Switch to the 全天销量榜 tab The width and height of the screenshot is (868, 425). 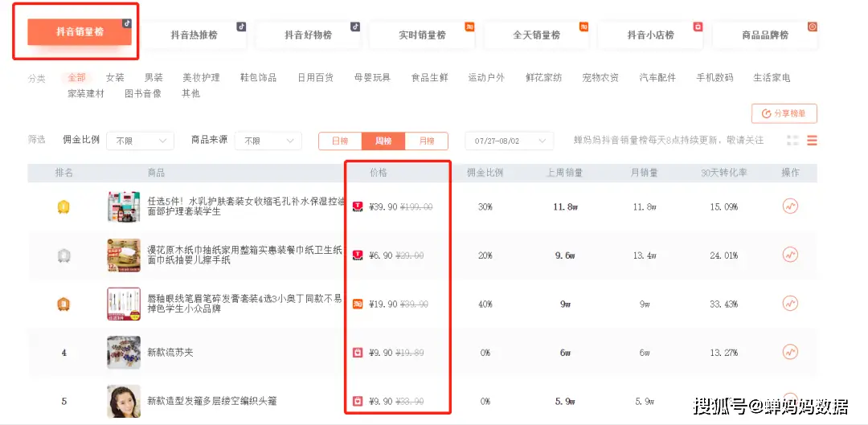coord(536,35)
